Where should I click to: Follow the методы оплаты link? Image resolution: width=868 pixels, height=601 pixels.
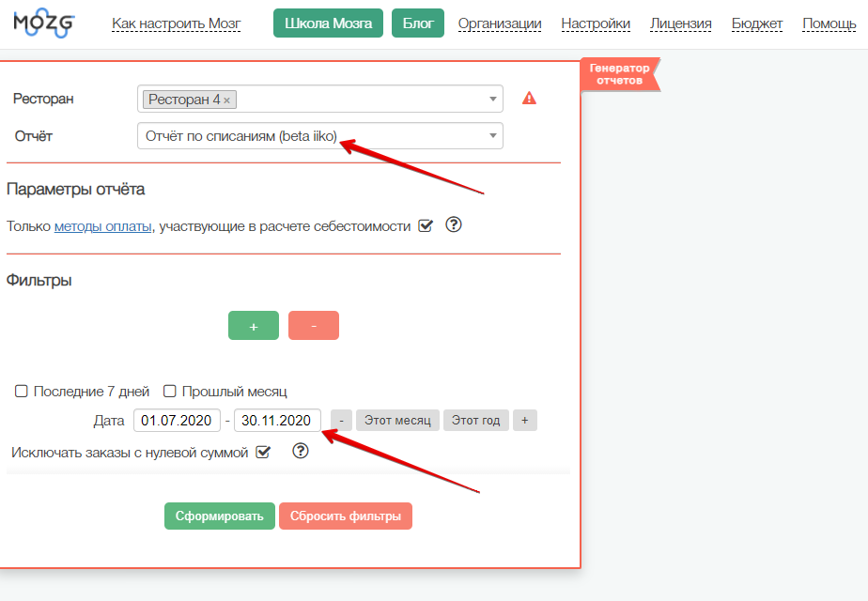102,226
